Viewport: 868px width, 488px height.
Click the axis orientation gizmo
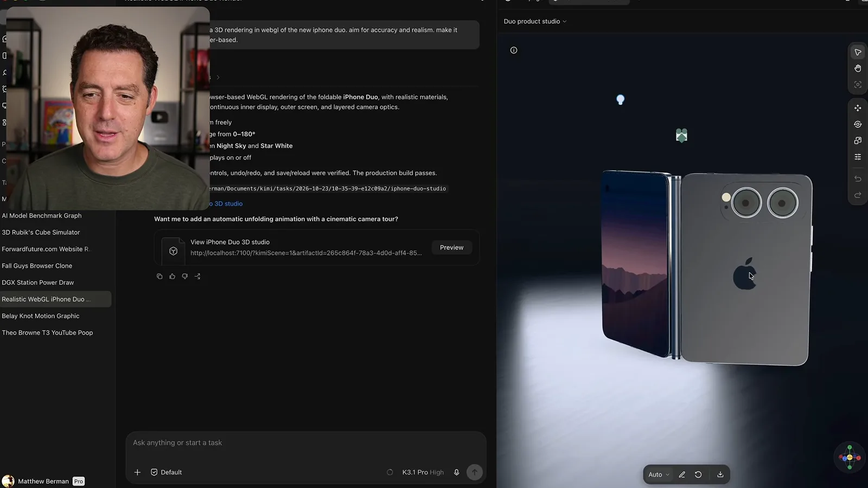pos(850,458)
